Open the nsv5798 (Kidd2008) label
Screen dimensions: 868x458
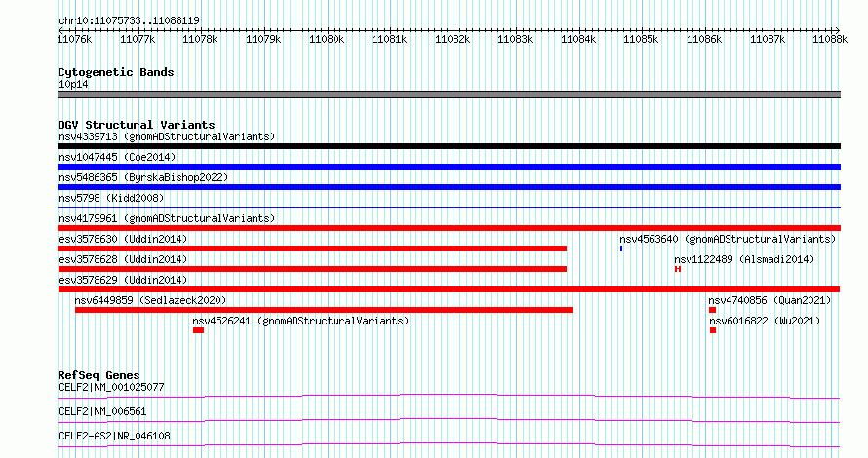(x=111, y=198)
